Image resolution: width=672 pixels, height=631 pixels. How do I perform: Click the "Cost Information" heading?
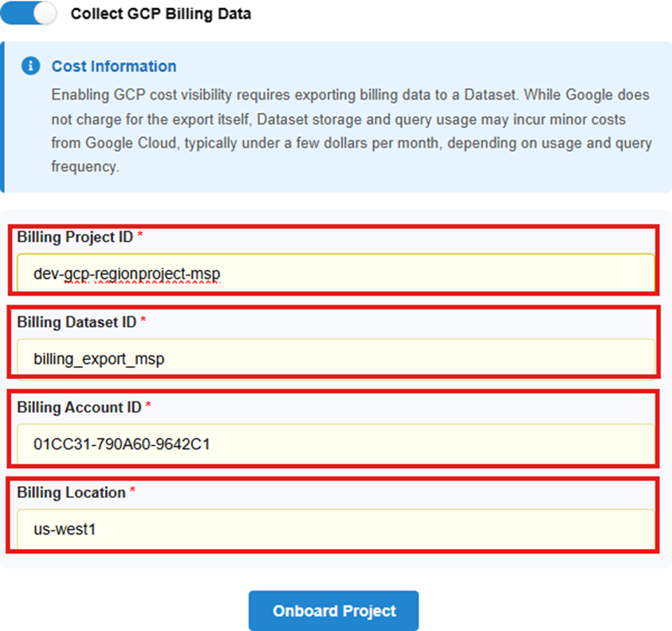(114, 66)
